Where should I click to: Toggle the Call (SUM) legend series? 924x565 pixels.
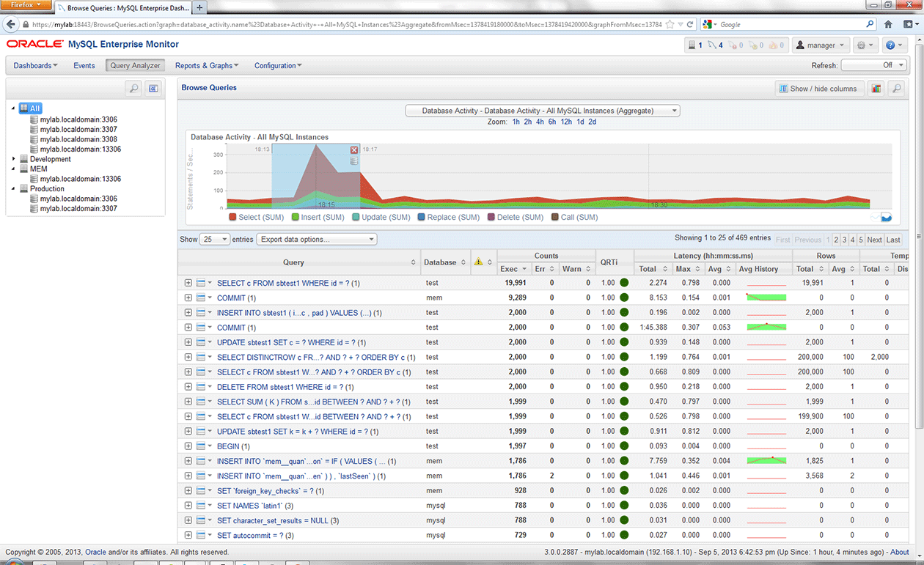574,217
